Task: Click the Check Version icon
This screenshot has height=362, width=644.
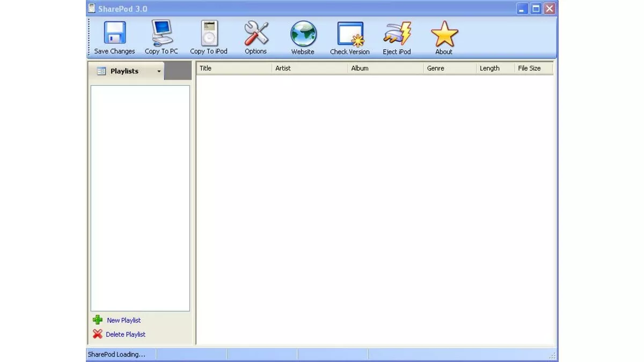Action: (x=350, y=33)
